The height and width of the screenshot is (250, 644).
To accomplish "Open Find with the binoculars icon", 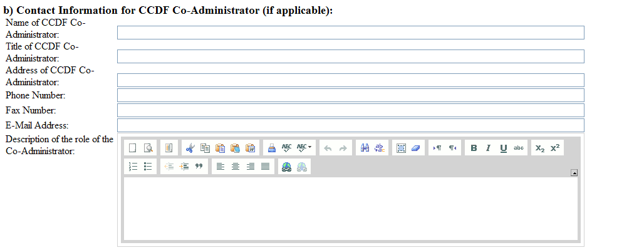I will [x=365, y=148].
